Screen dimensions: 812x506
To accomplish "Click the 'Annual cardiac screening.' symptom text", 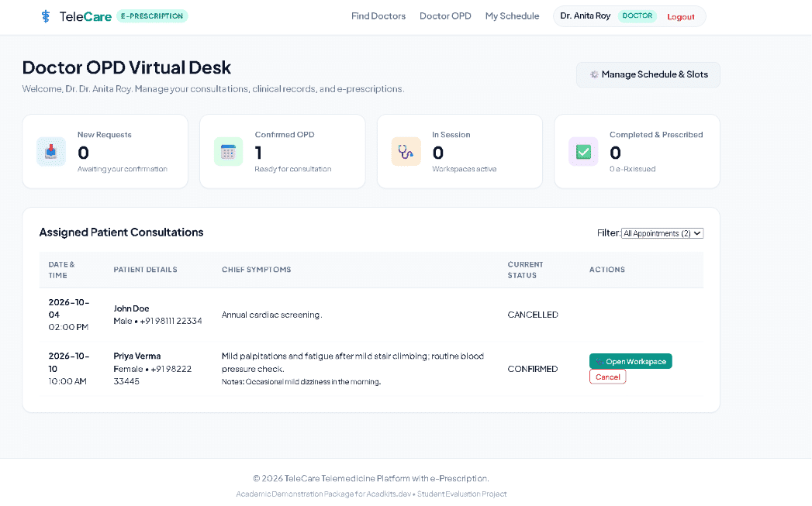I will tap(272, 315).
